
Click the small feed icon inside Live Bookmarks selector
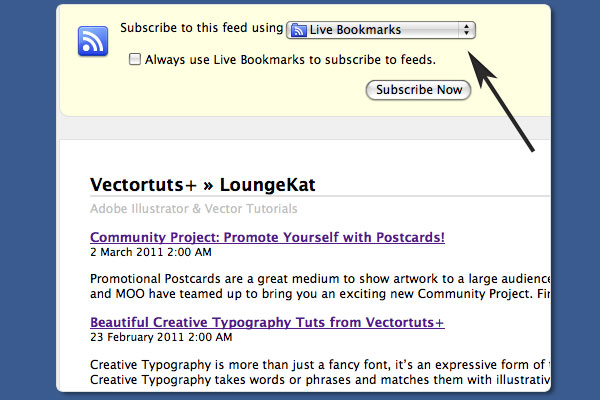click(297, 30)
